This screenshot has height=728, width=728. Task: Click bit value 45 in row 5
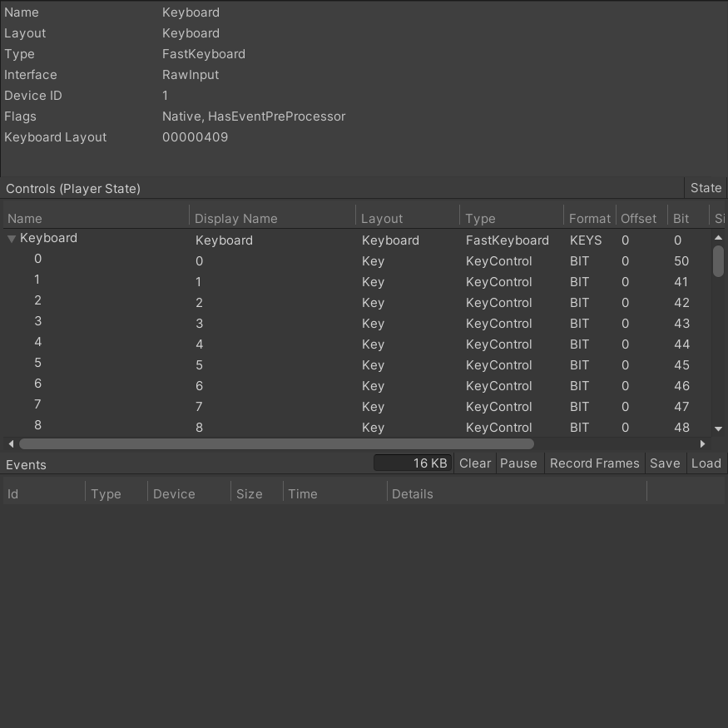click(x=681, y=365)
